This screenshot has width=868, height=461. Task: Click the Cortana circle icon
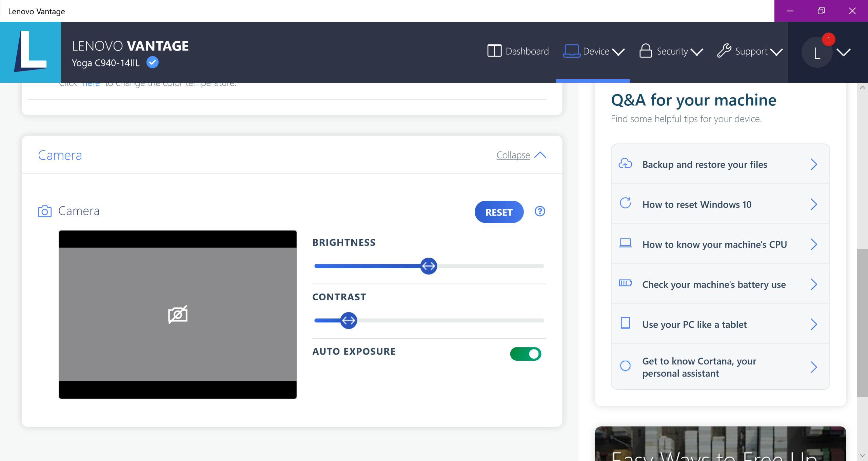coord(625,366)
